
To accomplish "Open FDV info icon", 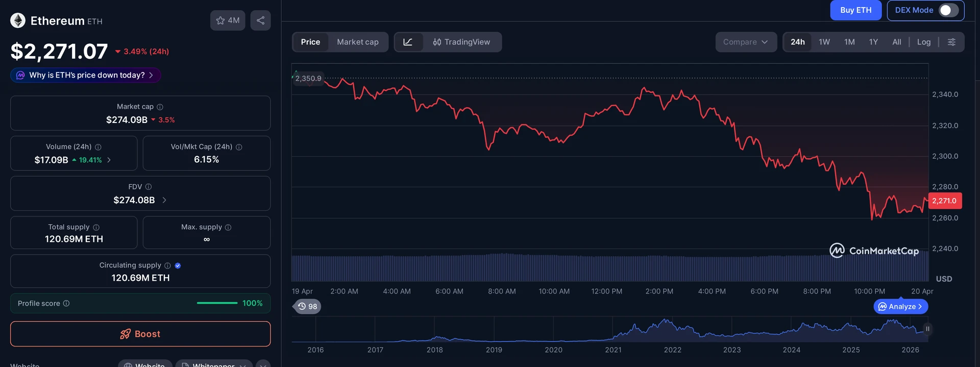I will (x=149, y=187).
